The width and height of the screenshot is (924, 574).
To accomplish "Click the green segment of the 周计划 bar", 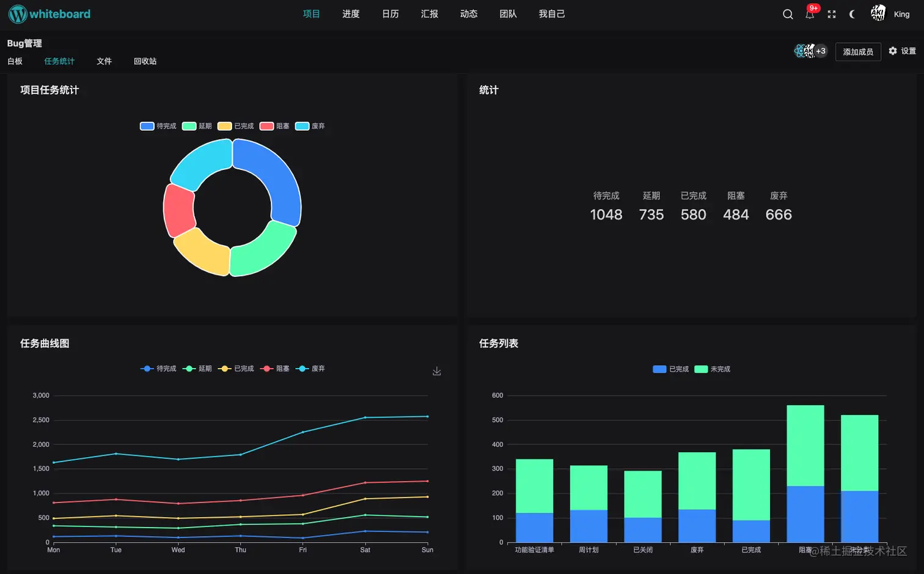I will [588, 488].
